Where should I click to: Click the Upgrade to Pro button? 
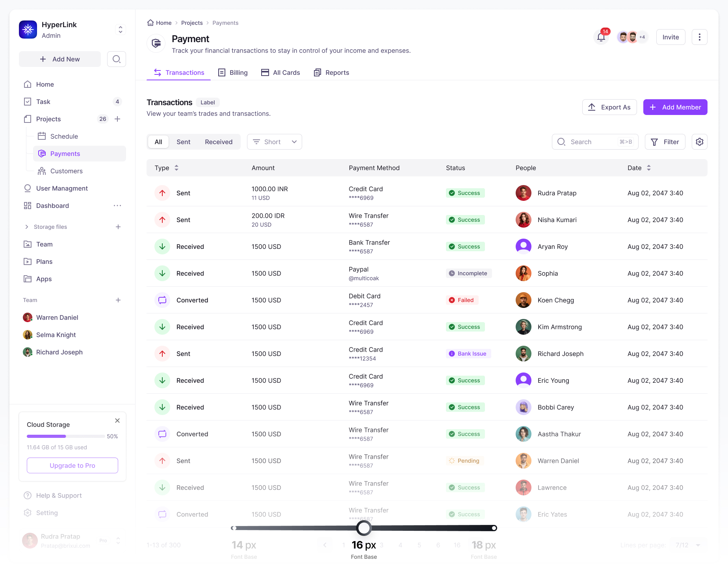pos(72,465)
